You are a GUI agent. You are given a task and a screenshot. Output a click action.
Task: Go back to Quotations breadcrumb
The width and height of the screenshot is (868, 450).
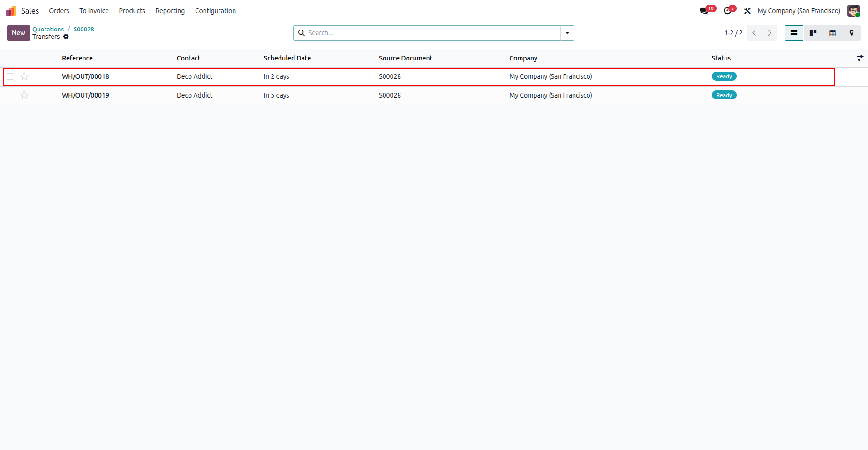[48, 29]
